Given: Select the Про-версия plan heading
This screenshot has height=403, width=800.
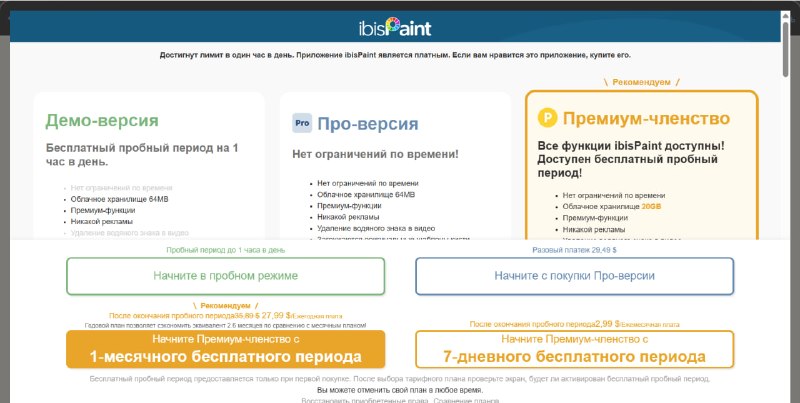Looking at the screenshot, I should pyautogui.click(x=368, y=123).
